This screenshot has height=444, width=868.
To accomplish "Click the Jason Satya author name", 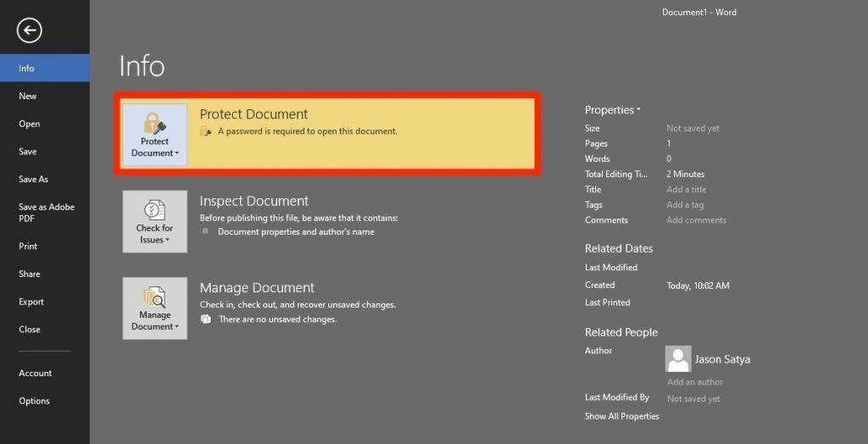I will click(722, 359).
